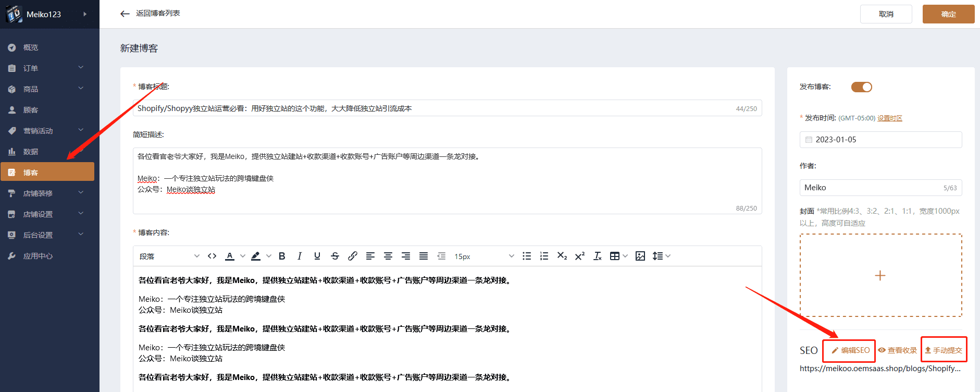
Task: Expand the Meiko123 store switcher
Action: coord(85,14)
